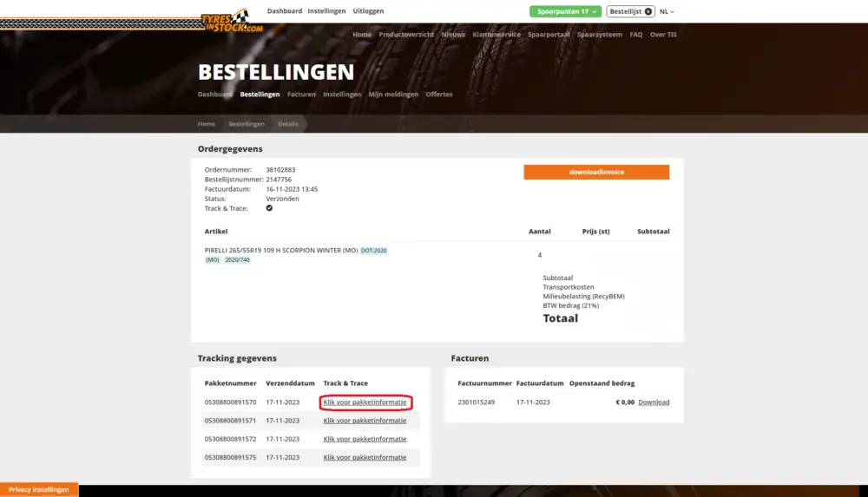Click the TyresInStock.com logo

[x=232, y=23]
